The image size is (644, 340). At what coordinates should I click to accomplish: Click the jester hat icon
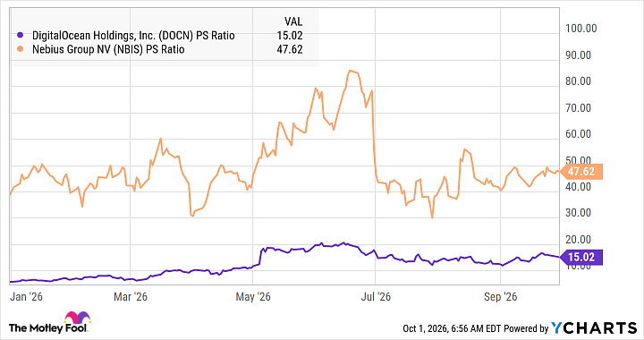[x=77, y=319]
